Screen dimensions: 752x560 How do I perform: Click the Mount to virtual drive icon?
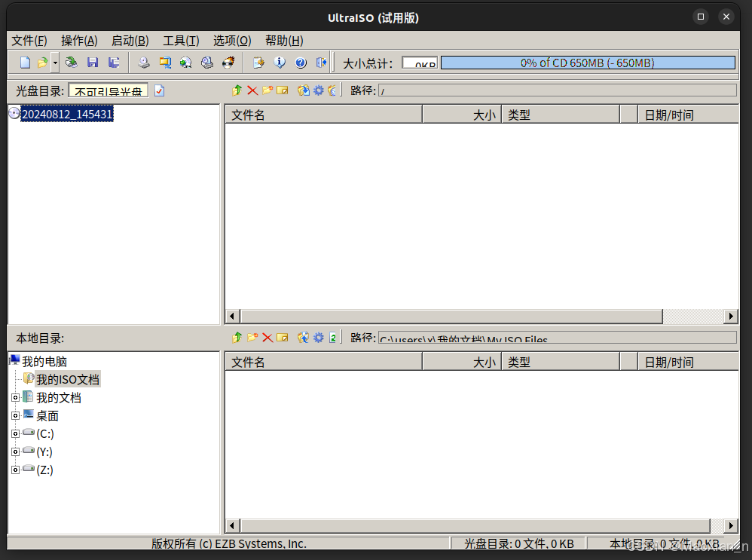click(x=206, y=63)
